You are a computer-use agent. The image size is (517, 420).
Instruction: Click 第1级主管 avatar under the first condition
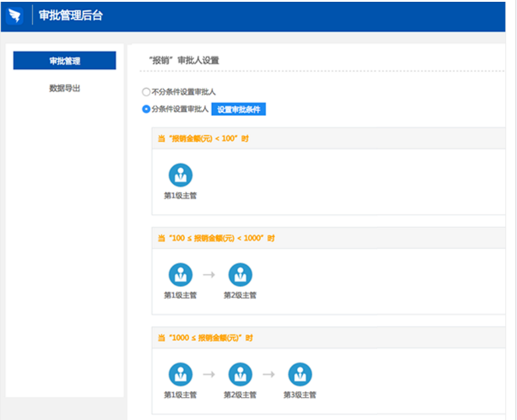[x=180, y=174]
